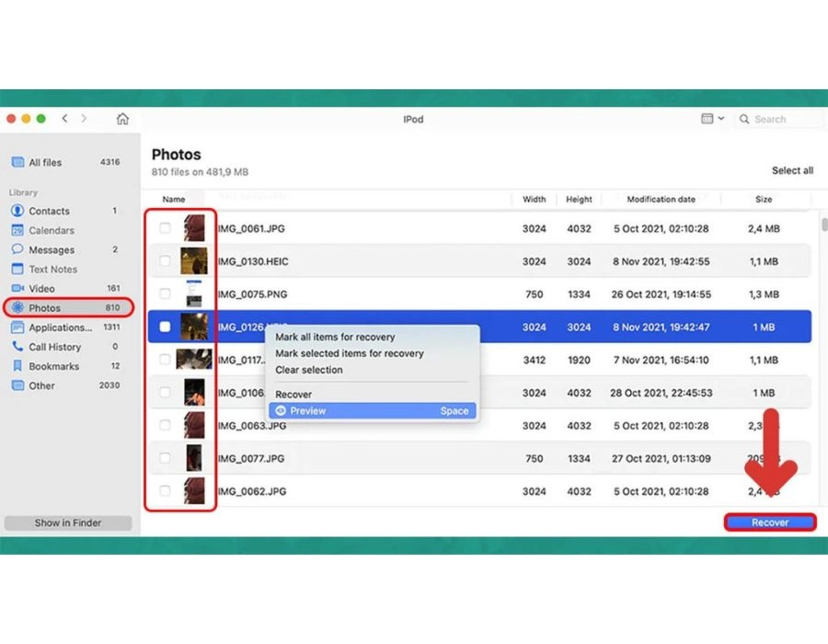
Task: Check the IMG_0130.HEIC checkbox
Action: [165, 260]
